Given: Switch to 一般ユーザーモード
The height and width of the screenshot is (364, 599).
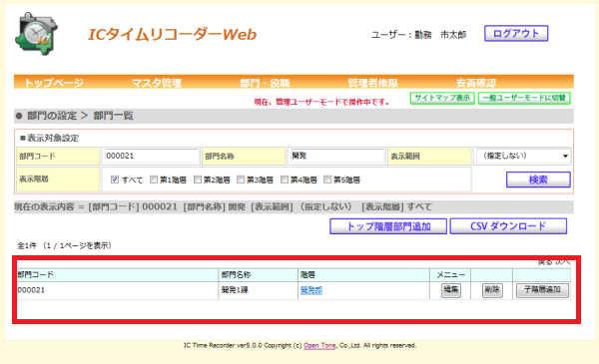Looking at the screenshot, I should tap(524, 98).
